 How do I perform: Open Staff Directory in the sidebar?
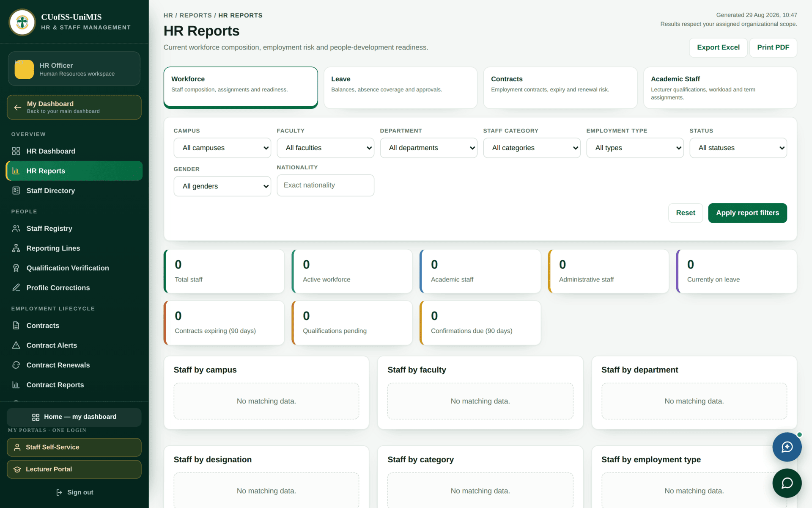pos(74,190)
